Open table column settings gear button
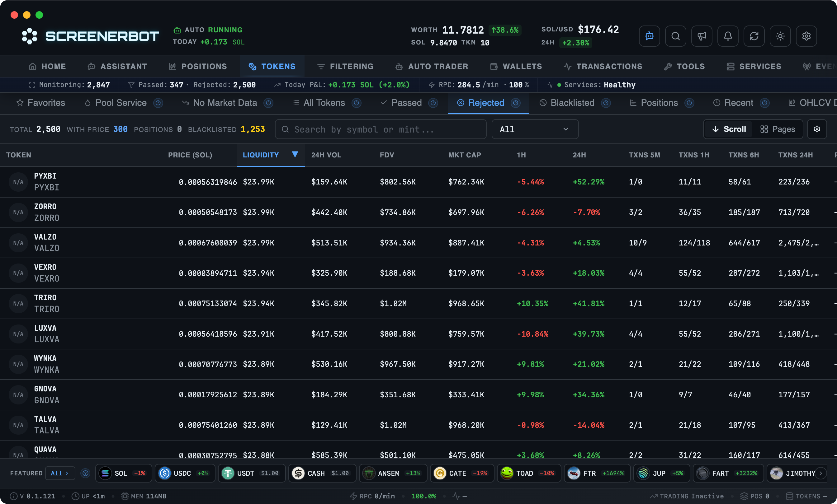This screenshot has width=837, height=504. click(817, 129)
